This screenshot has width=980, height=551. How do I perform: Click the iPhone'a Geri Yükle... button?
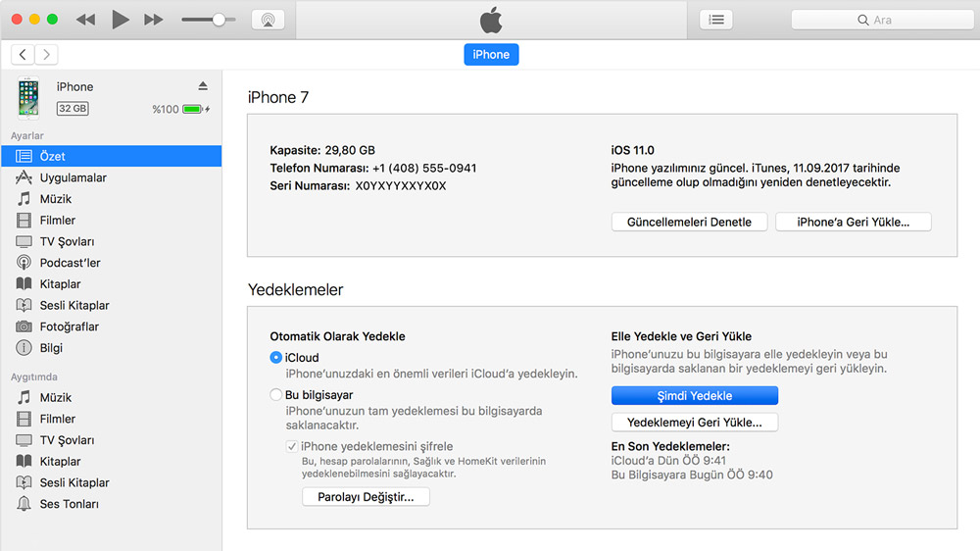(854, 222)
